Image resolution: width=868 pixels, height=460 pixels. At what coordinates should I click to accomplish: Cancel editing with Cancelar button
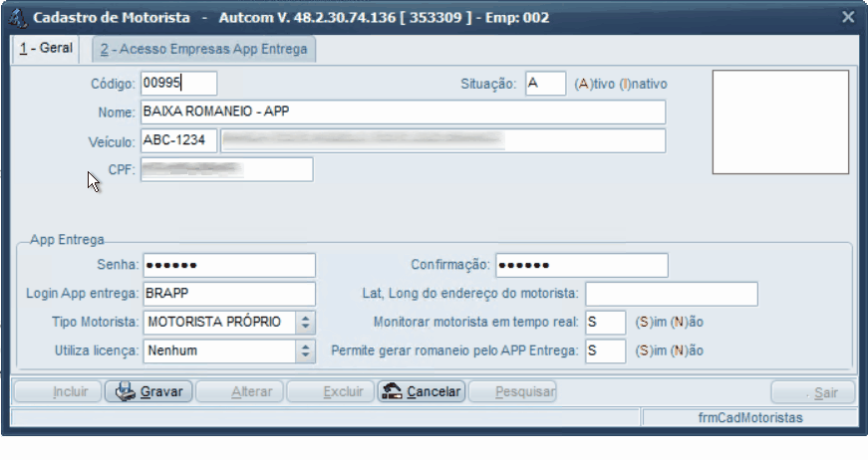(x=422, y=391)
